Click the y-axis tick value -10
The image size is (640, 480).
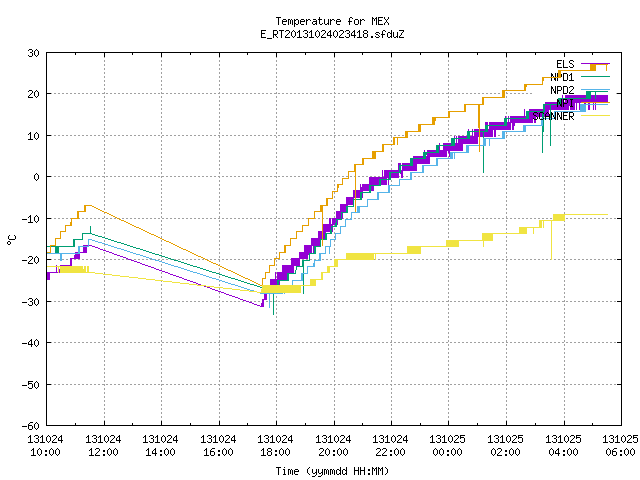point(31,219)
